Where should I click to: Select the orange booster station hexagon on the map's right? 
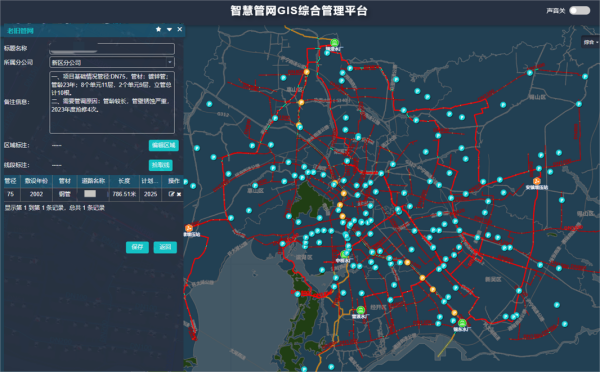click(536, 181)
